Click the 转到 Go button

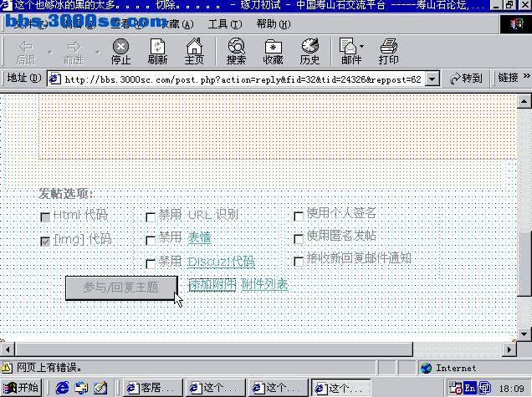pos(466,79)
